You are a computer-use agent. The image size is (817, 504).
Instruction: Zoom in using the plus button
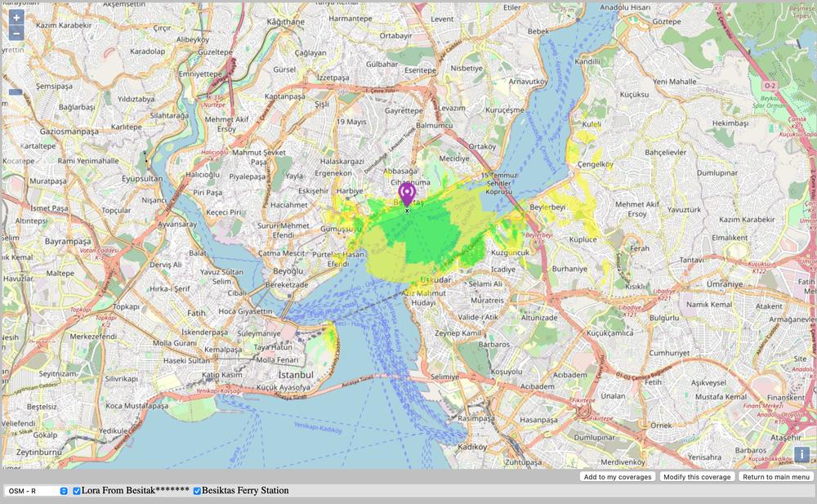point(15,16)
